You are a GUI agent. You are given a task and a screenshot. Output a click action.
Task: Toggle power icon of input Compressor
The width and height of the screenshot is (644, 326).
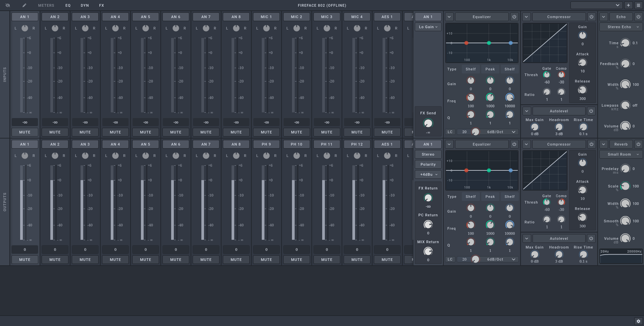(591, 17)
